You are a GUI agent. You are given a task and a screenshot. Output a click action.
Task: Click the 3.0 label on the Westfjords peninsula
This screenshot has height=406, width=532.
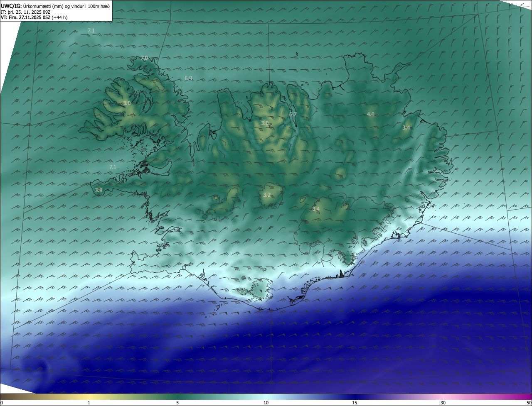click(x=127, y=103)
